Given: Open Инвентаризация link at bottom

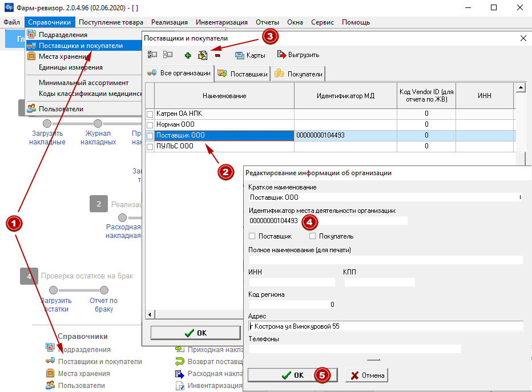Looking at the screenshot, I should click(x=209, y=386).
